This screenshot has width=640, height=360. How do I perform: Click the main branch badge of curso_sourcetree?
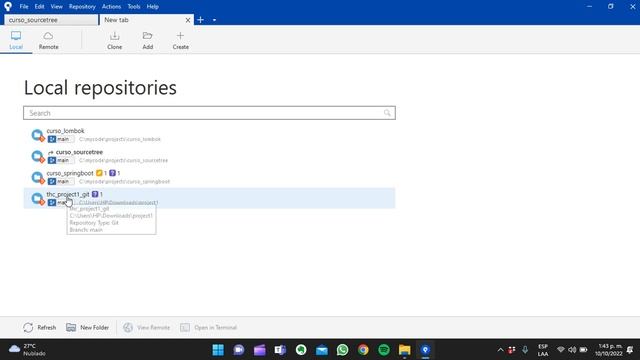[x=61, y=160]
